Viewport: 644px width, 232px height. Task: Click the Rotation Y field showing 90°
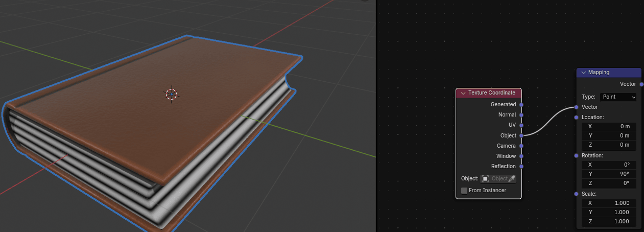pos(609,174)
